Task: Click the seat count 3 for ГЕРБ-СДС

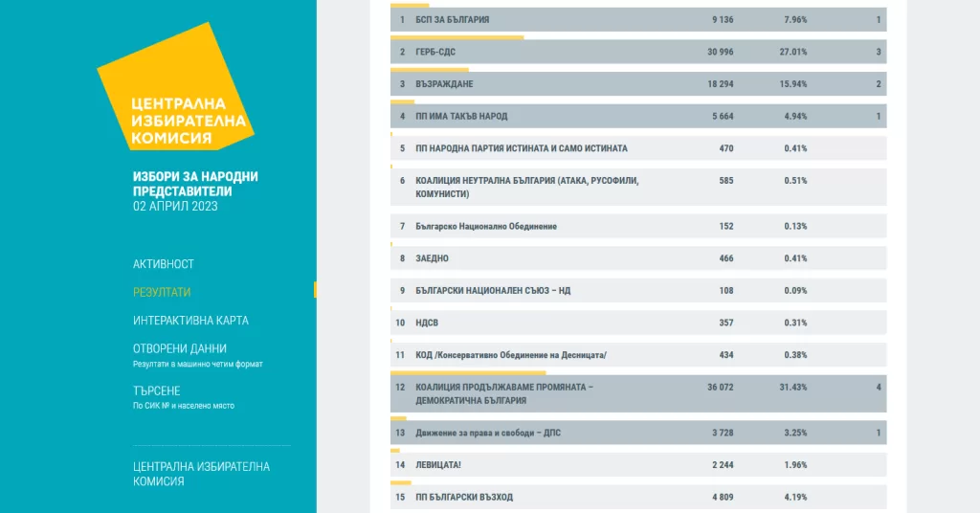Action: coord(879,52)
